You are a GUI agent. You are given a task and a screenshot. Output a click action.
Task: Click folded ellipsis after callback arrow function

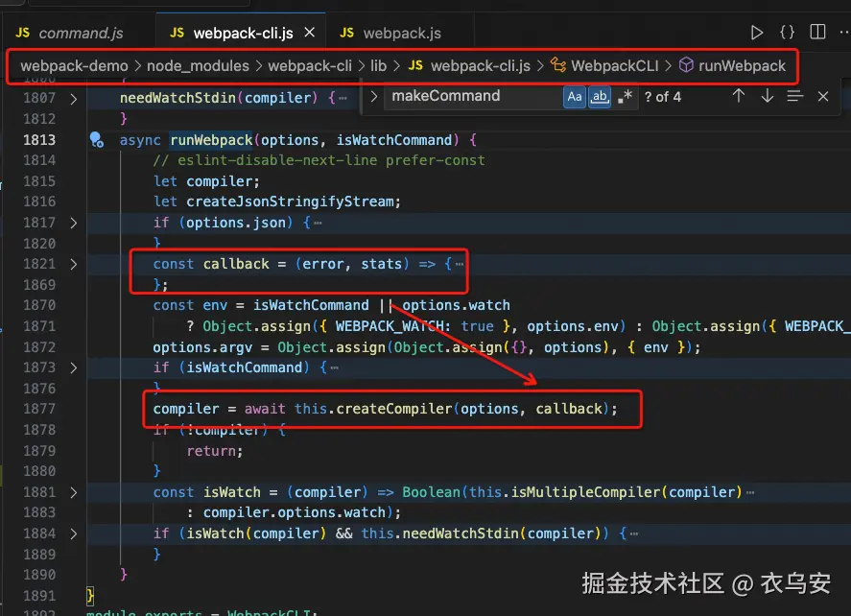[460, 264]
